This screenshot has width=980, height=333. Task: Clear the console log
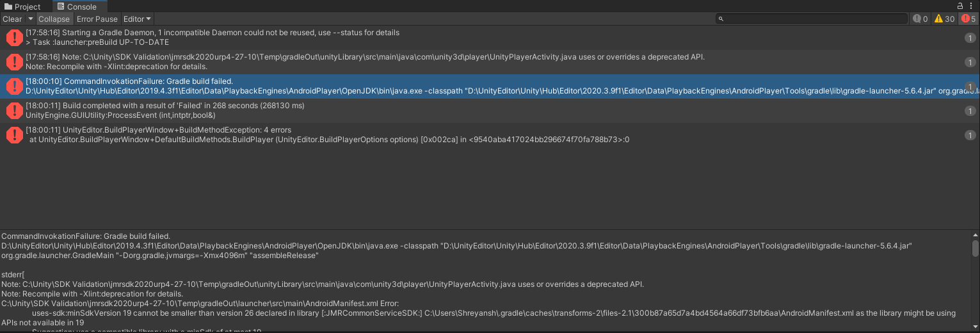click(x=12, y=19)
